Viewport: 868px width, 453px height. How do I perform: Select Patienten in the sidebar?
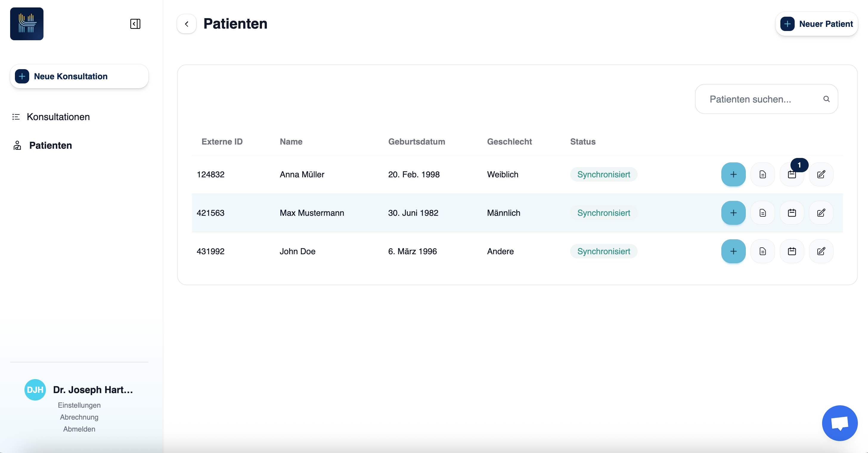pyautogui.click(x=50, y=145)
